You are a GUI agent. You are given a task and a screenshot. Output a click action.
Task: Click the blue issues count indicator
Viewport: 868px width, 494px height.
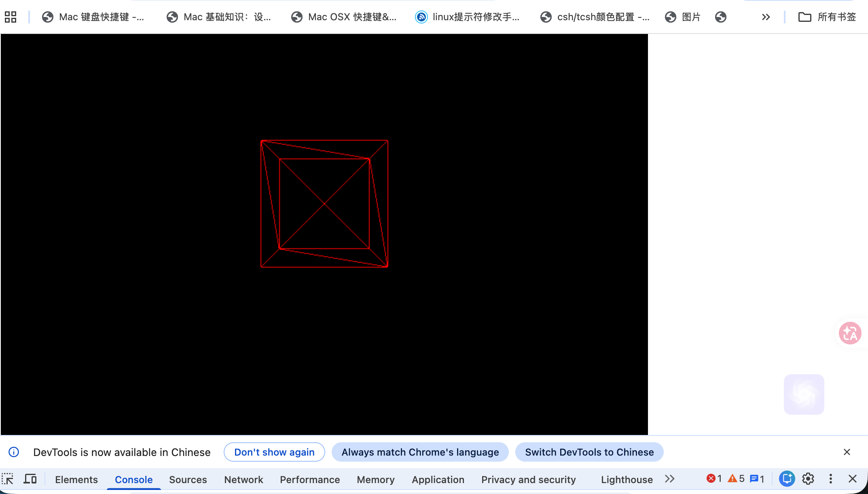757,479
